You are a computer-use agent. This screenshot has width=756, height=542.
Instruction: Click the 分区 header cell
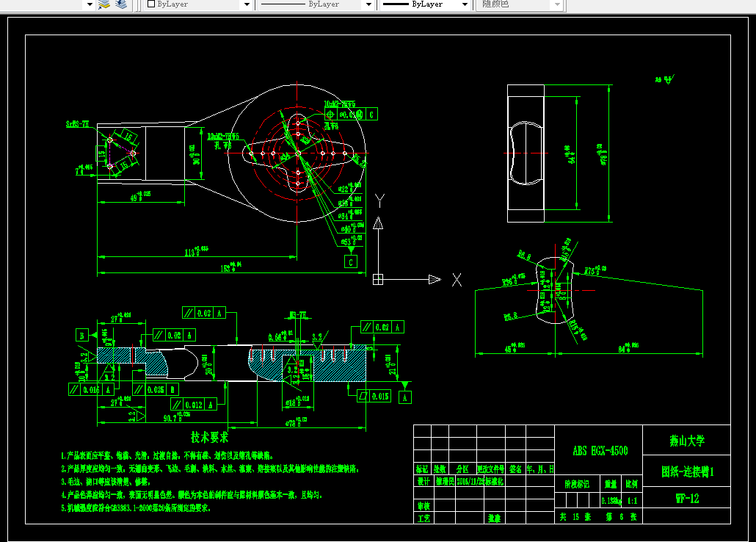tap(462, 469)
